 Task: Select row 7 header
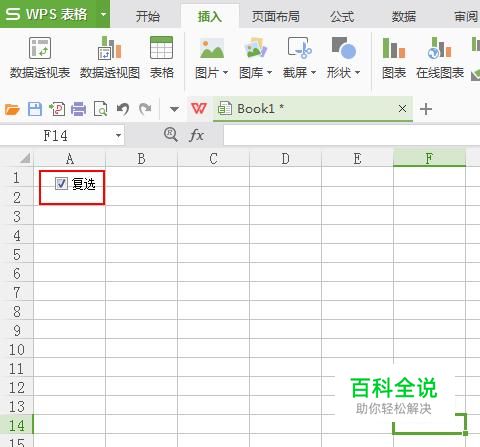[17, 292]
